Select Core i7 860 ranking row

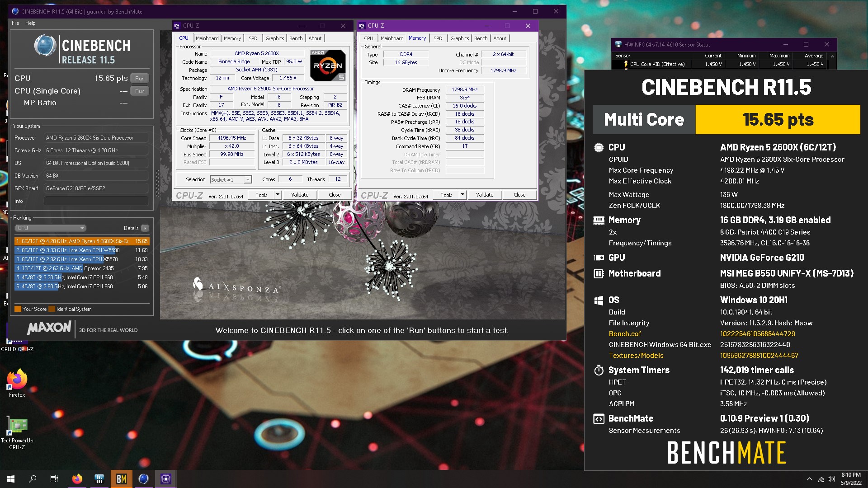(x=82, y=286)
